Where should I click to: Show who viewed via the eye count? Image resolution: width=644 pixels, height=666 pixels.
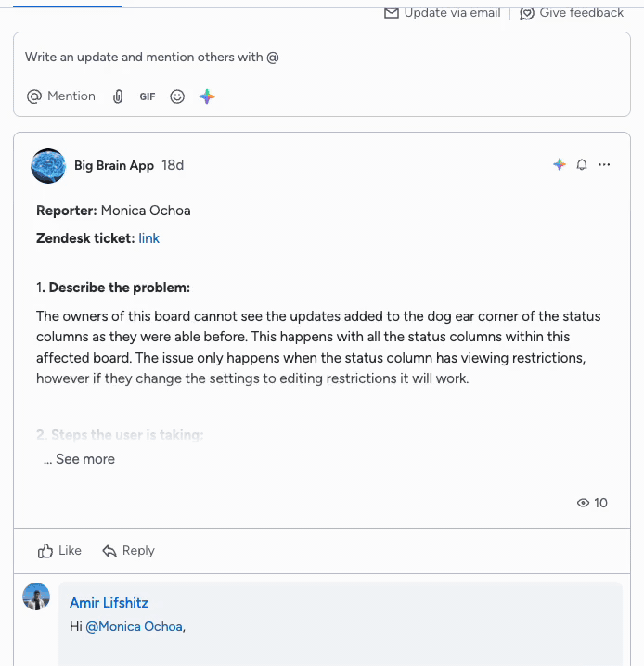[x=592, y=503]
